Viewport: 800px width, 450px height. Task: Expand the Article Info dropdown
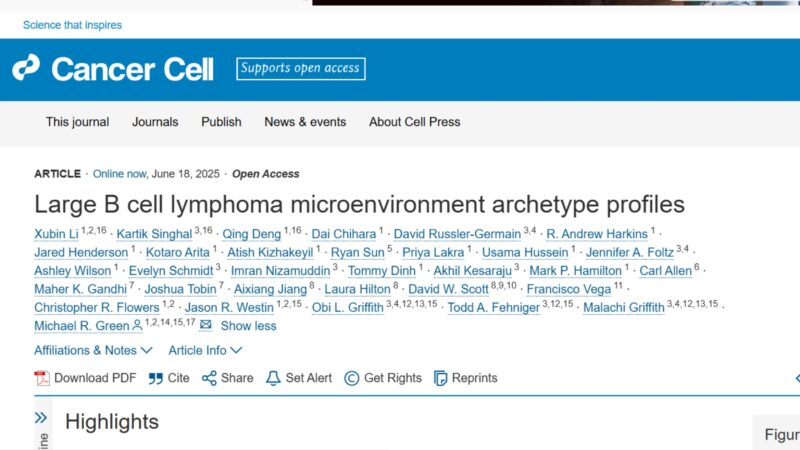coord(205,351)
